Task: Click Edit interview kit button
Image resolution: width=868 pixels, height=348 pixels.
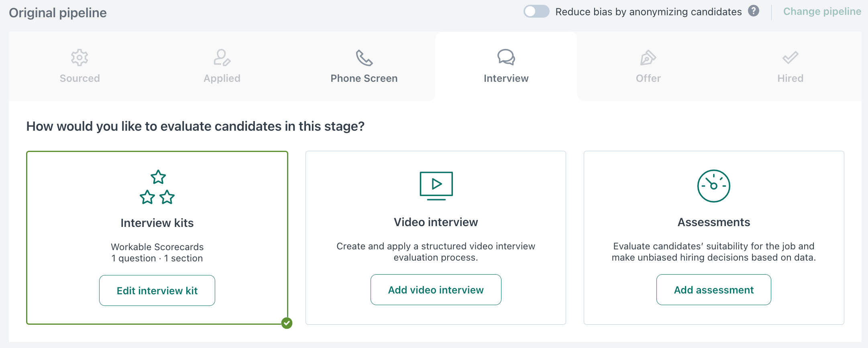Action: tap(157, 290)
